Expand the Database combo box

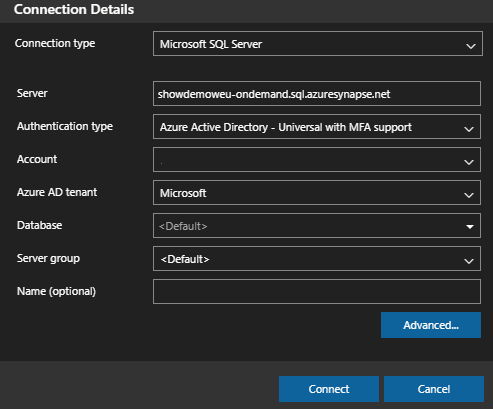pyautogui.click(x=317, y=226)
